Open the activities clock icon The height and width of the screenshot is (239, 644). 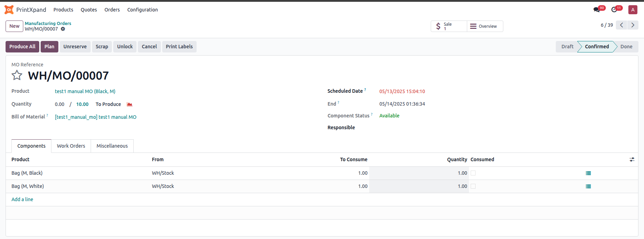[x=614, y=10]
